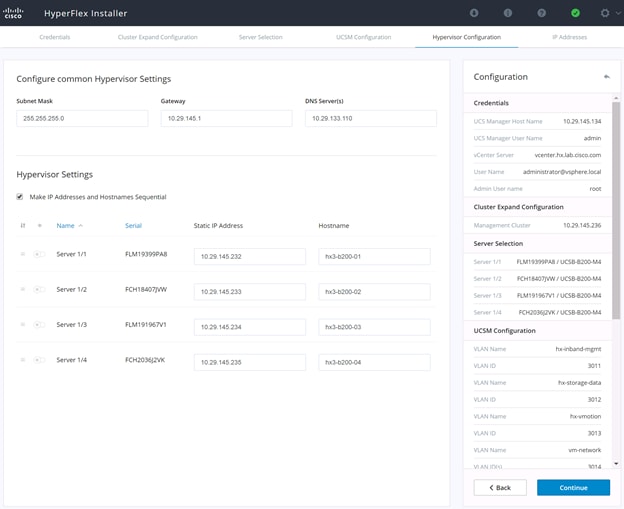Click UCS Manager Host Name 10.29.145.134 value

582,121
